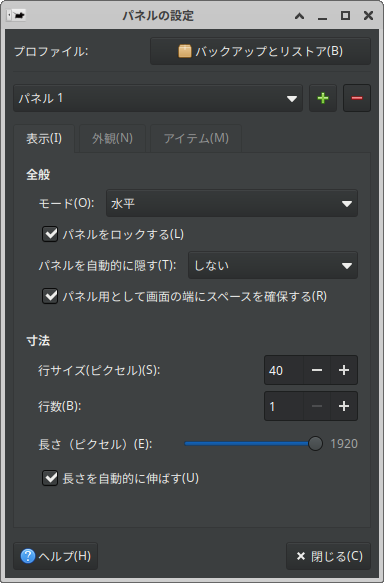Open the ヘルプ(H) help button
The height and width of the screenshot is (583, 384).
coord(55,556)
